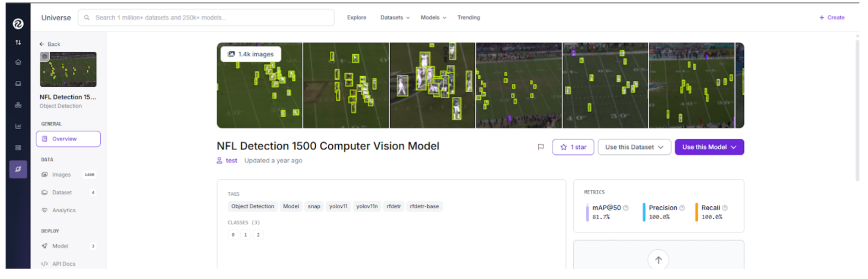
Task: Open the Explore menu item
Action: click(357, 17)
